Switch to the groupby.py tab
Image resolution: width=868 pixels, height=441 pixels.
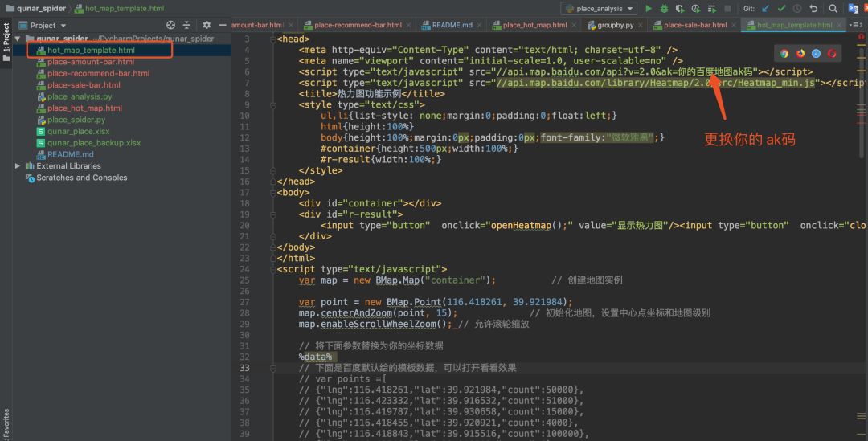pos(615,25)
